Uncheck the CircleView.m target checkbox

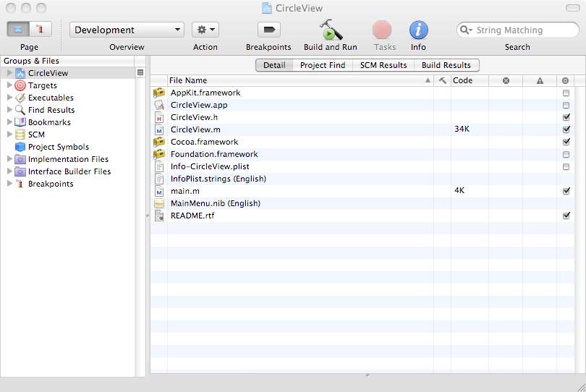[x=566, y=129]
